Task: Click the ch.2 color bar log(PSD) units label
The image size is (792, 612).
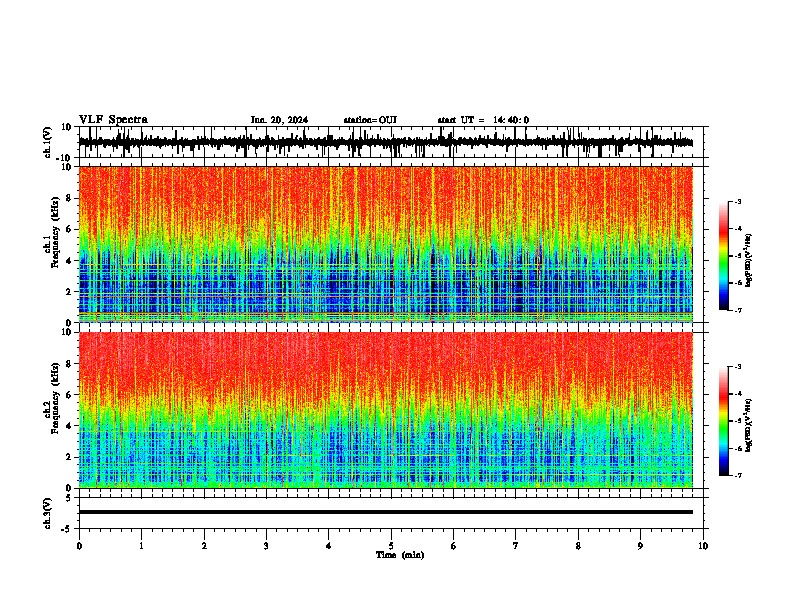Action: 748,425
